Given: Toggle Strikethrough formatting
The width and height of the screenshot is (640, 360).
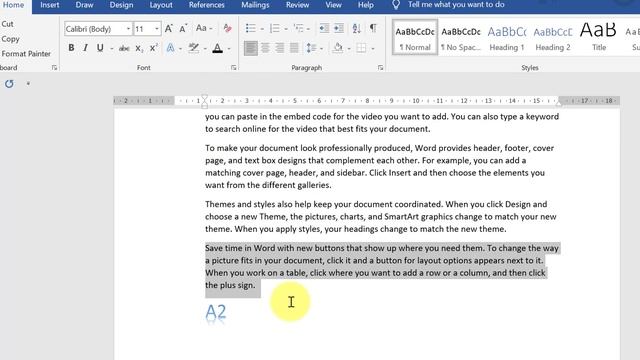Looking at the screenshot, I should tap(124, 48).
